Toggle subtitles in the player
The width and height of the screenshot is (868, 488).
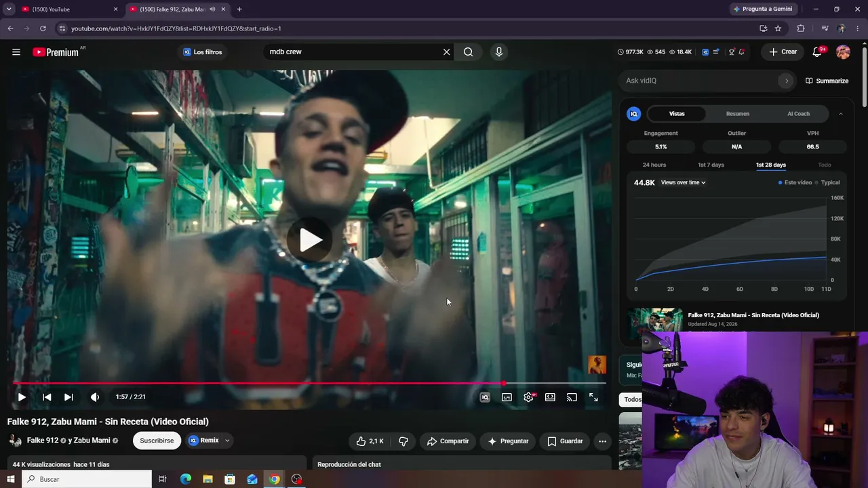[x=507, y=397]
